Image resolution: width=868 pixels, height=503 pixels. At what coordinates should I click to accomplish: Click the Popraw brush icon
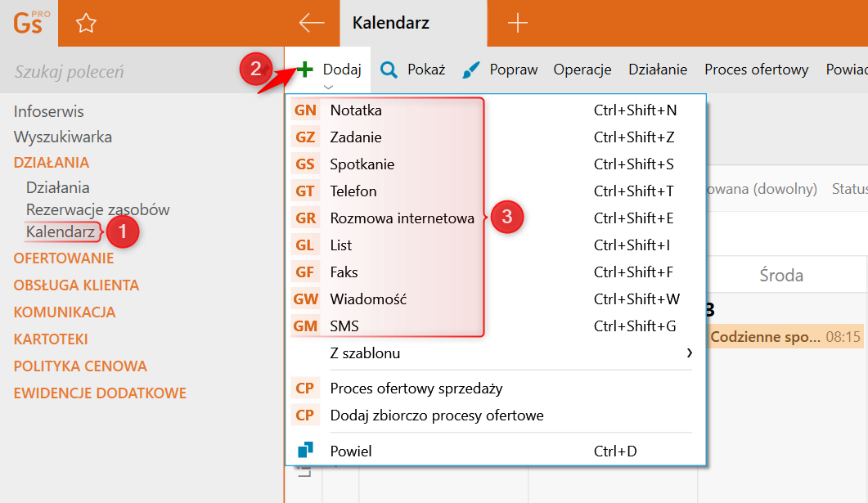pos(470,70)
